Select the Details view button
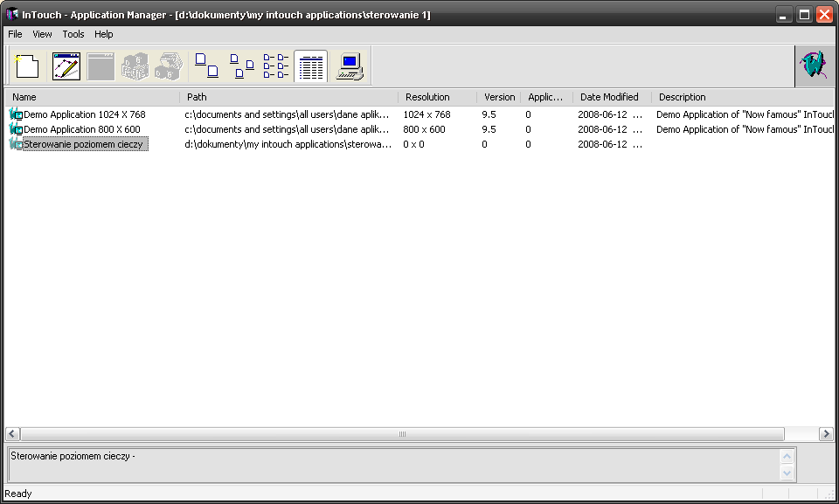839x504 pixels. click(x=311, y=66)
